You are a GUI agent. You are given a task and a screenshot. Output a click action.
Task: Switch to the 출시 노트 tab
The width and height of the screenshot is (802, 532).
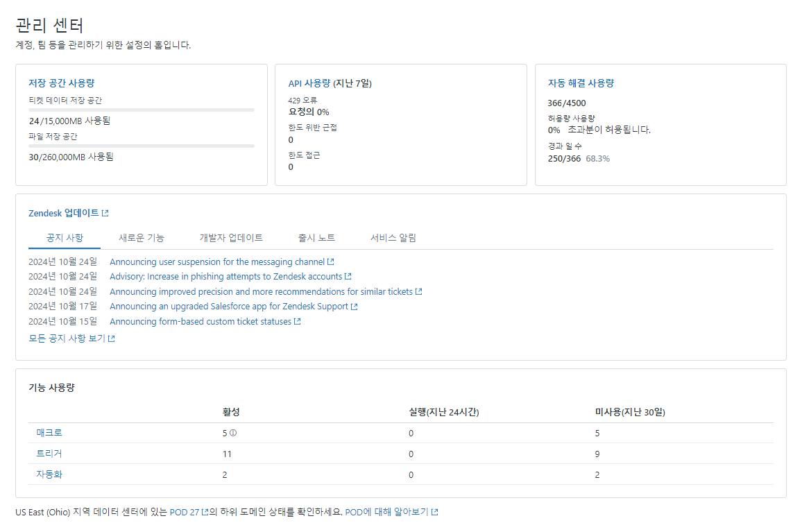click(316, 238)
